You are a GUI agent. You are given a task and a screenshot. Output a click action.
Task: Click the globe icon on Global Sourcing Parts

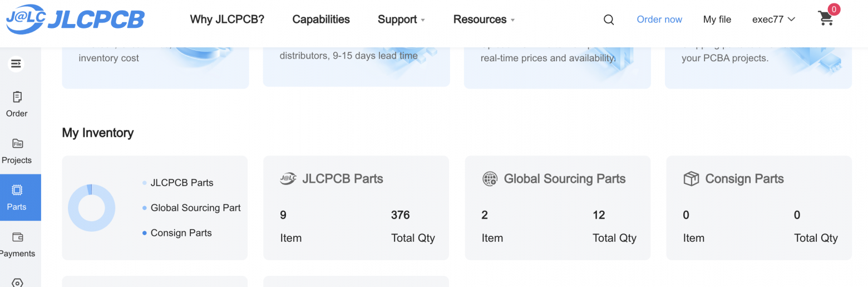coord(490,179)
